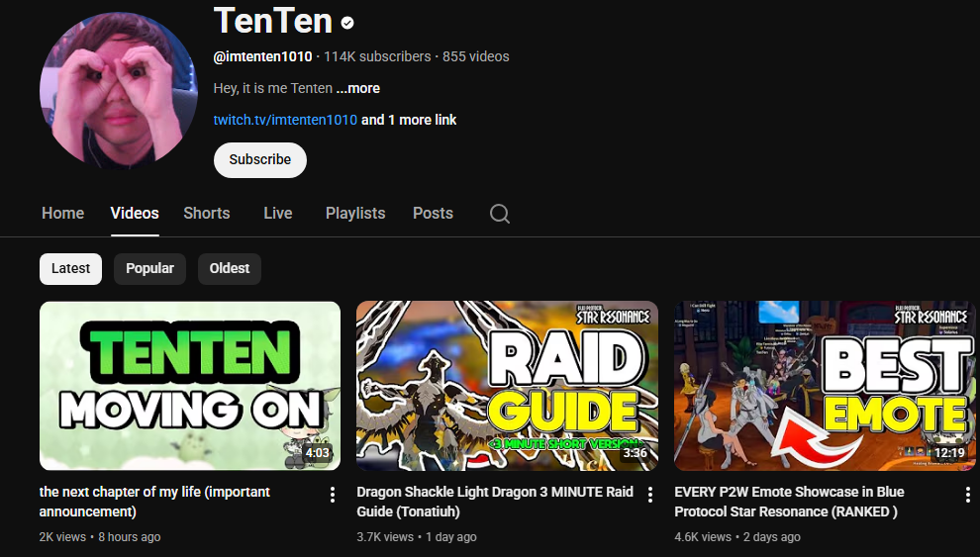Screen dimensions: 980x557
Task: Click the 3:36 duration badge
Action: pyautogui.click(x=635, y=453)
